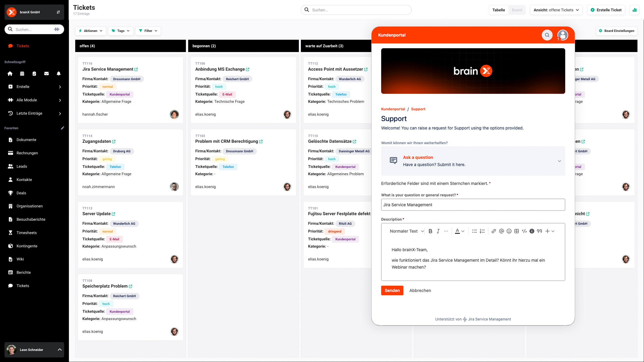Open the tasks clipboard icon in Schnellzugriff
Viewport: 644px width, 362px height.
click(34, 73)
